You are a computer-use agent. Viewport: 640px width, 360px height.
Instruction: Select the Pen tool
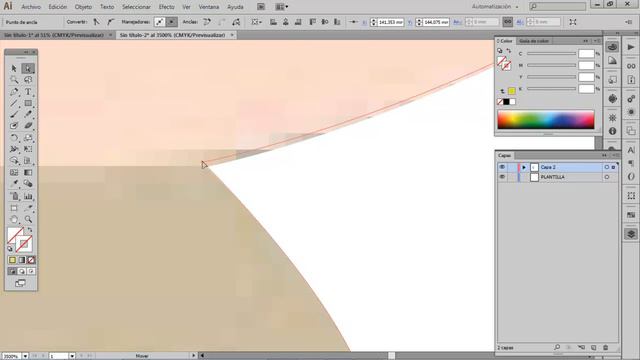[14, 92]
